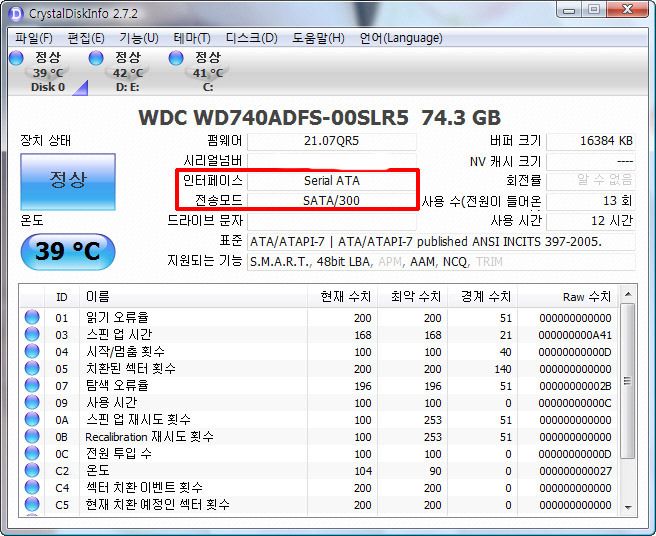Click the status orb for attribute 0C
The height and width of the screenshot is (536, 656).
[32, 454]
